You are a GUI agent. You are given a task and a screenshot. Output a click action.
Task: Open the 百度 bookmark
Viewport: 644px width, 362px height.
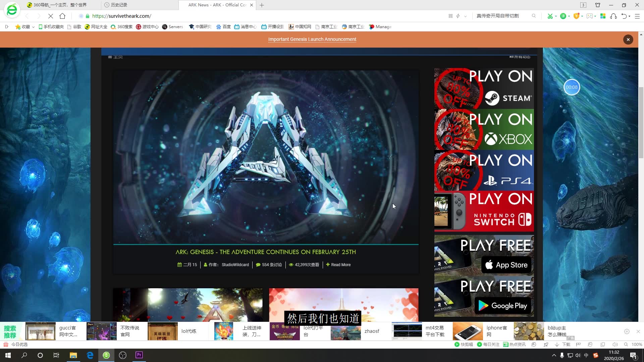coord(223,27)
